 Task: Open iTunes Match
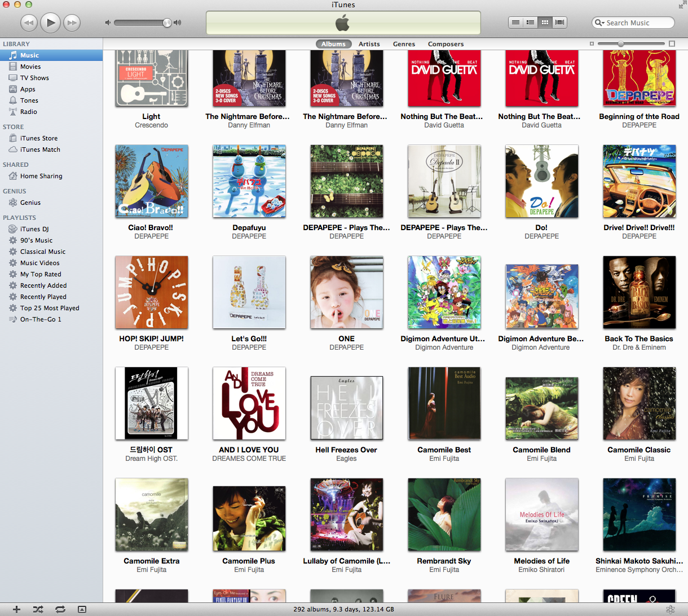click(51, 149)
